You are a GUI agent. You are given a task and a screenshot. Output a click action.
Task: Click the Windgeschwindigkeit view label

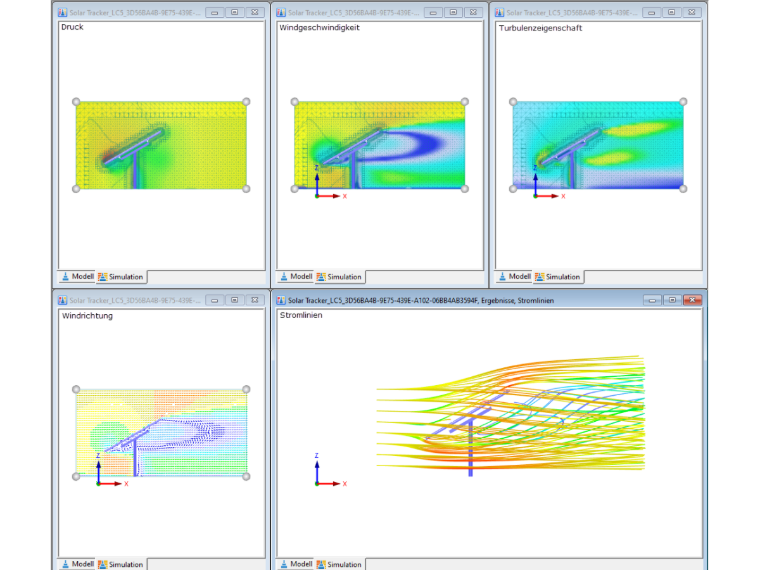click(x=319, y=28)
